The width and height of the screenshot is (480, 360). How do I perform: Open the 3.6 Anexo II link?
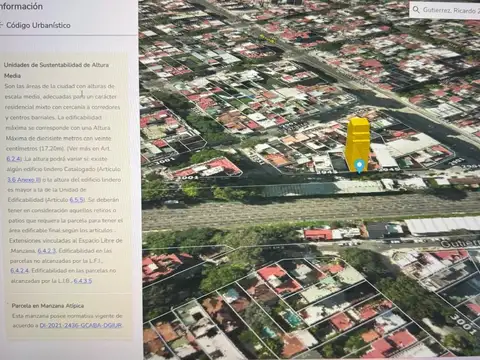pyautogui.click(x=24, y=180)
